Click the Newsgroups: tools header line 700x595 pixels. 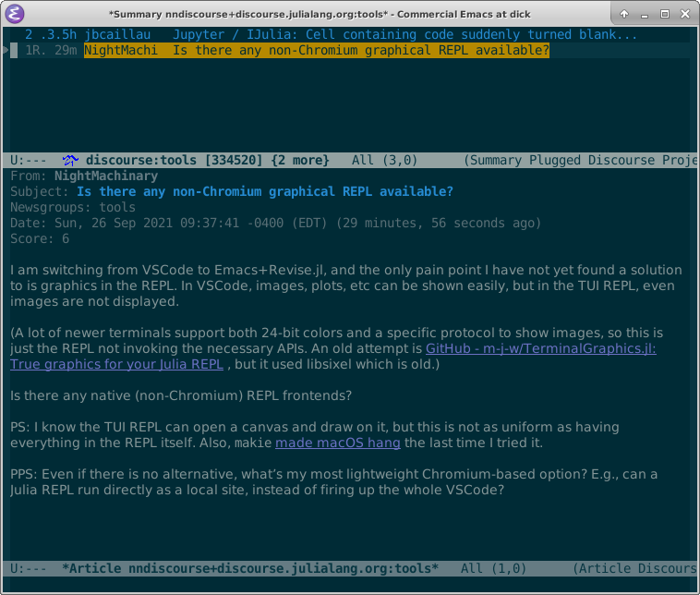point(73,207)
